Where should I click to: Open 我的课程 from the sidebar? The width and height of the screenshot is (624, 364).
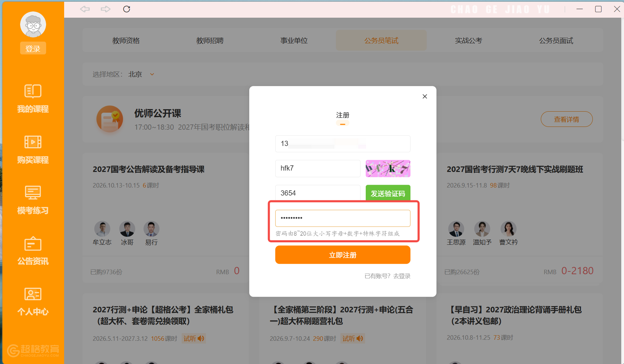tap(33, 99)
